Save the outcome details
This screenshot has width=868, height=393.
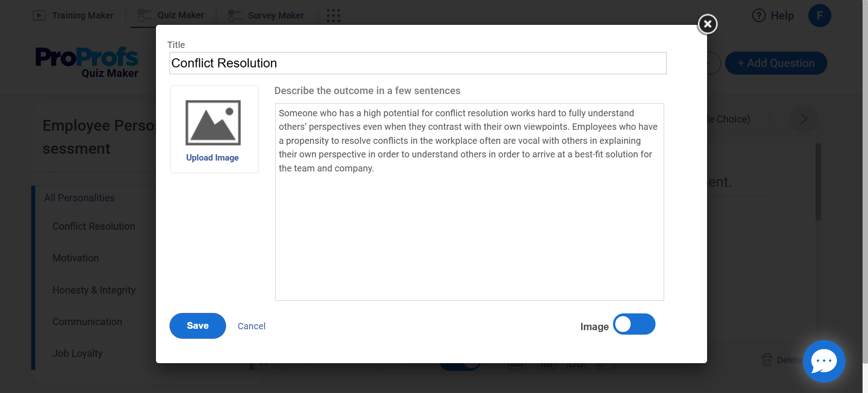[198, 326]
